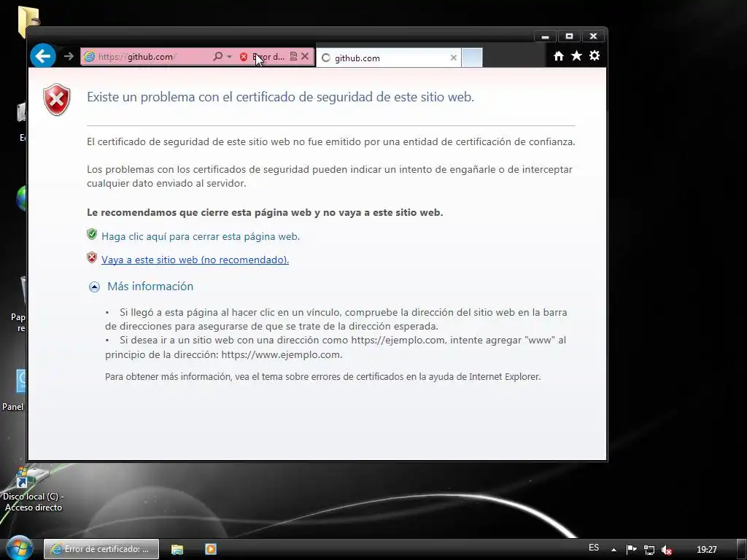This screenshot has width=747, height=560.
Task: Open Windows Media Player from taskbar
Action: pyautogui.click(x=211, y=549)
